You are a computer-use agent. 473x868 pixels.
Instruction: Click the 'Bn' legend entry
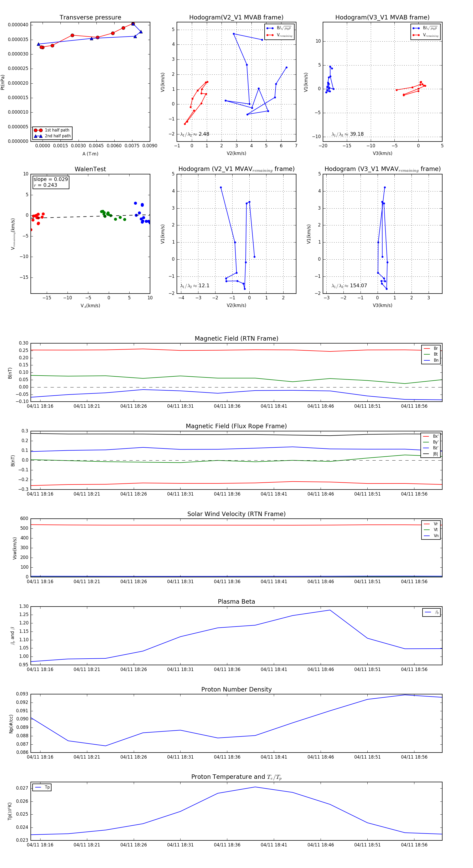click(x=431, y=360)
